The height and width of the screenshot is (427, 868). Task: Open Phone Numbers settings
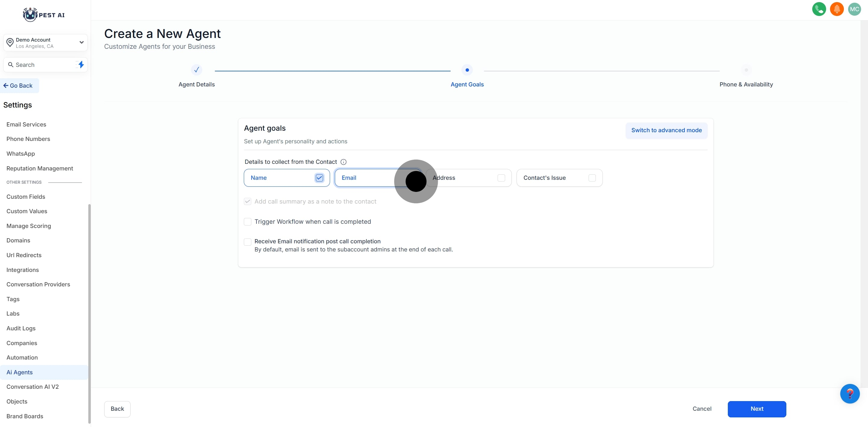(28, 139)
